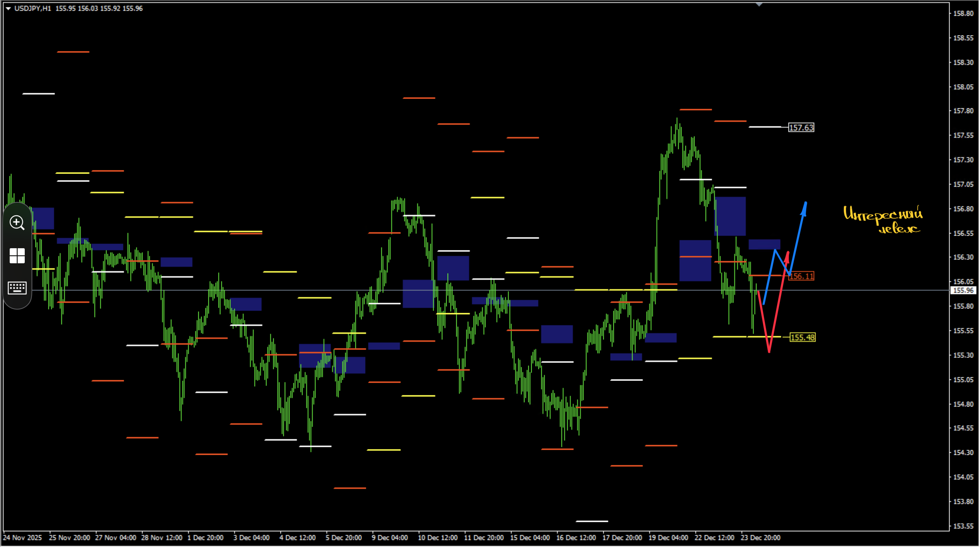Select the blue arrow head pointing up
Screen dimensions: 980x547
804,208
